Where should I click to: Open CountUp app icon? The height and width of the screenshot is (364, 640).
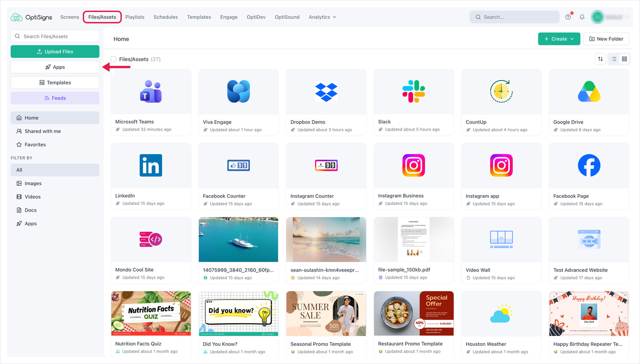pyautogui.click(x=501, y=92)
